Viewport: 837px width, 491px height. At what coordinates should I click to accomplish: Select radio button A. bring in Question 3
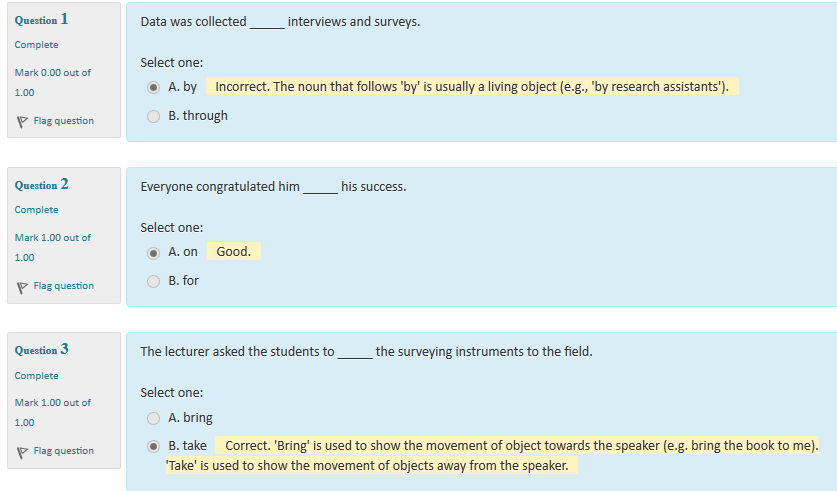click(x=153, y=418)
